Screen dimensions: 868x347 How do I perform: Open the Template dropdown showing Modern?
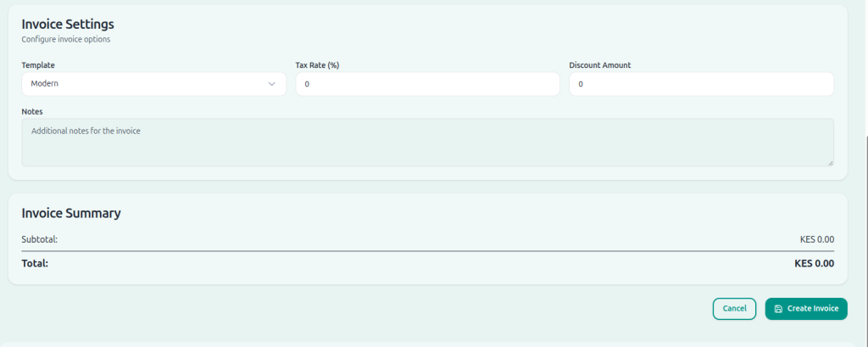[154, 84]
